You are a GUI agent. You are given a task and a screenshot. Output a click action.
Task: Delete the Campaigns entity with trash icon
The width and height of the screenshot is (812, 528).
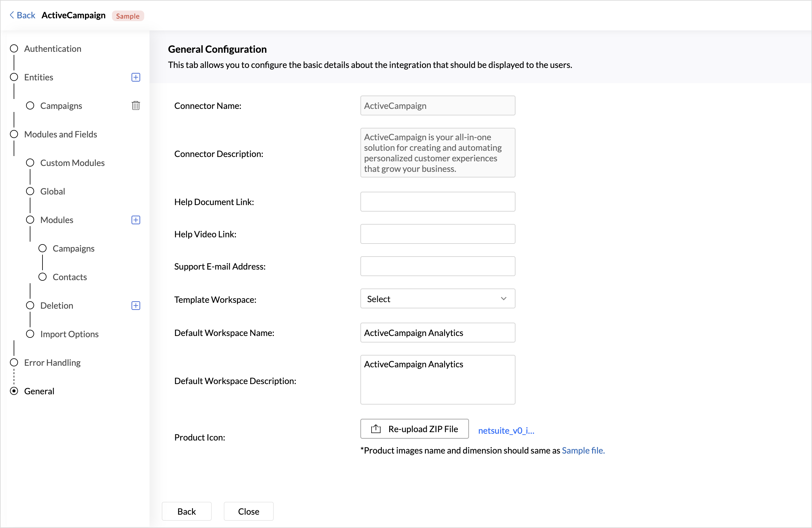coord(136,106)
